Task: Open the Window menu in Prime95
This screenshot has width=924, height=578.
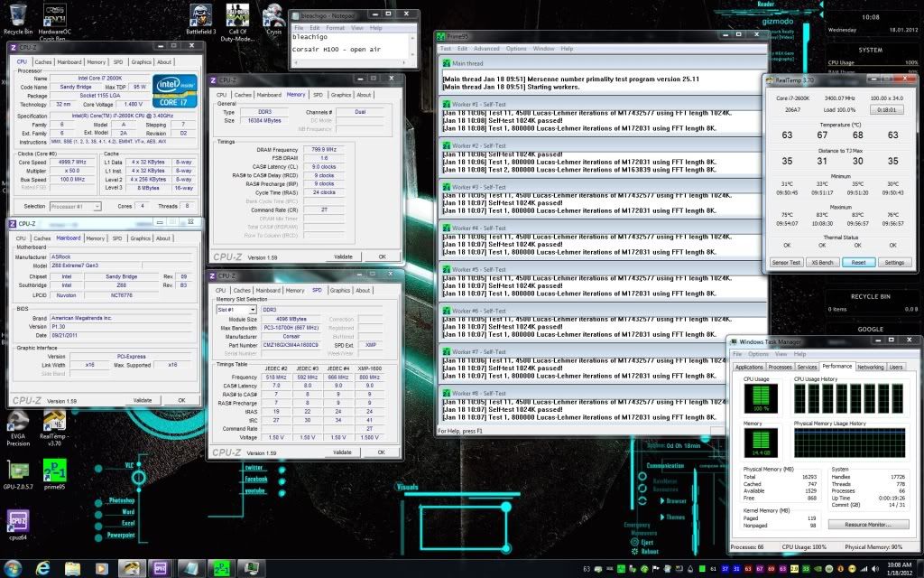Action: [x=543, y=49]
